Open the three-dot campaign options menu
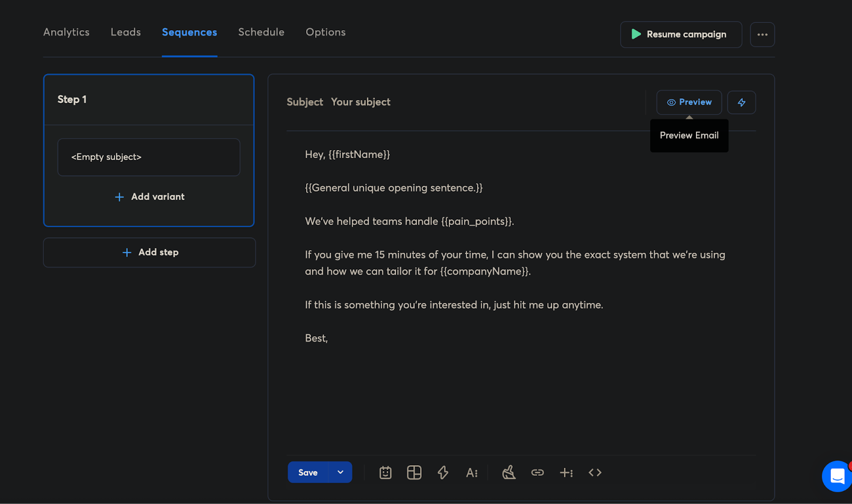 tap(763, 34)
